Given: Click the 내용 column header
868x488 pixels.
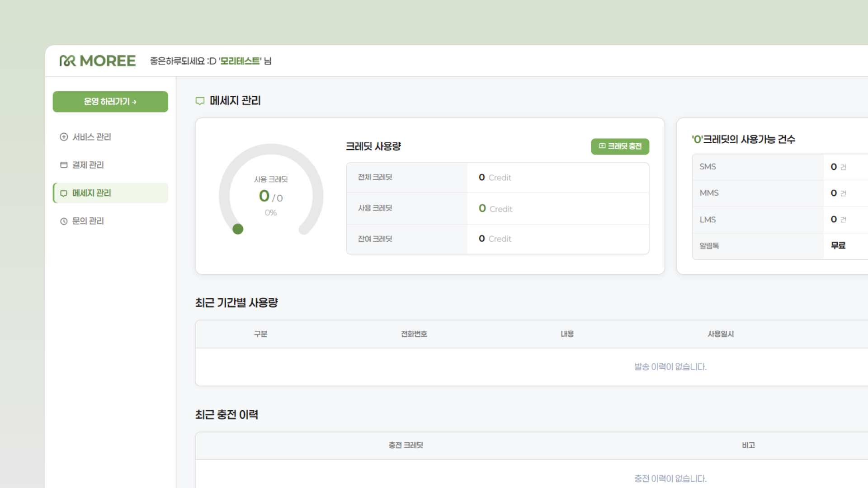Looking at the screenshot, I should point(567,334).
